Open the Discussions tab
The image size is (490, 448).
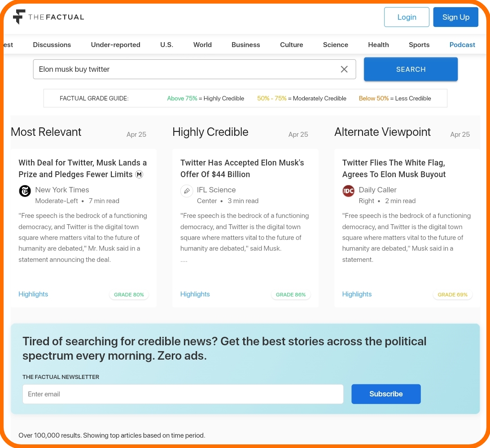52,45
